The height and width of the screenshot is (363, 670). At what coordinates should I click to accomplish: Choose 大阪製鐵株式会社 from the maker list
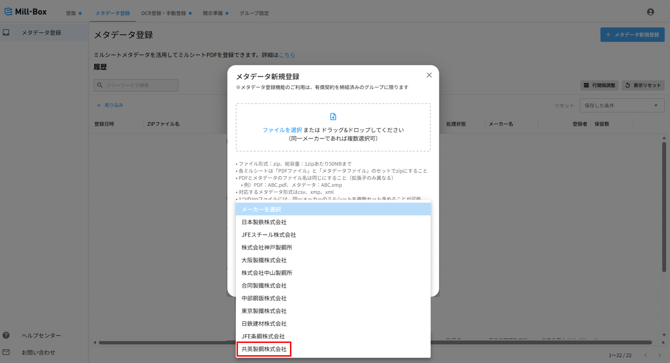click(333, 260)
